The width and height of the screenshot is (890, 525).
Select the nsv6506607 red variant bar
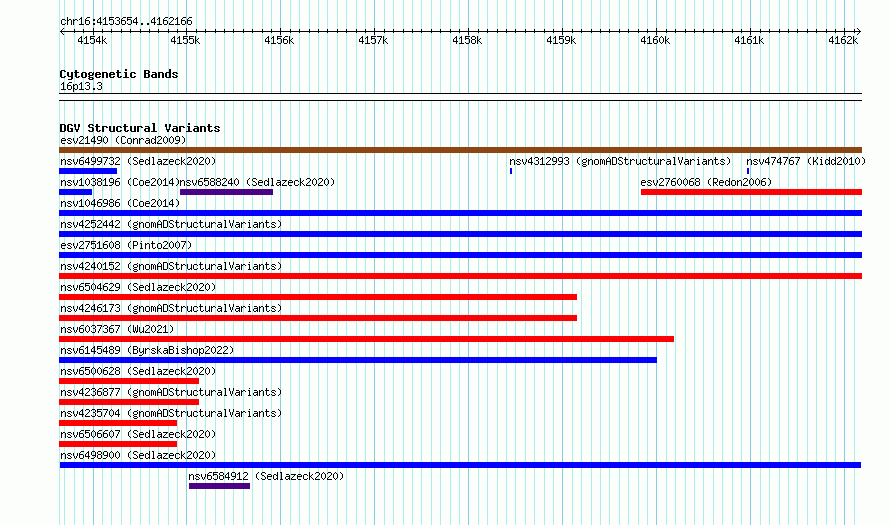pyautogui.click(x=118, y=444)
